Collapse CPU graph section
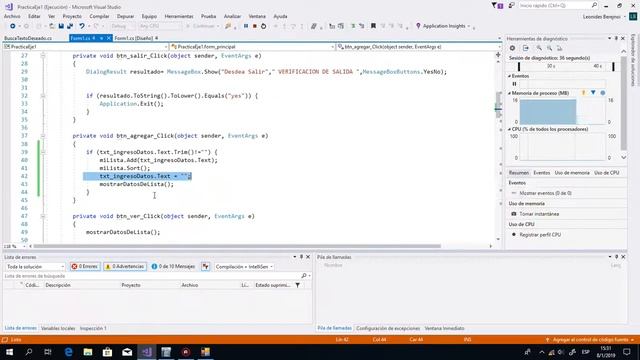 [509, 129]
